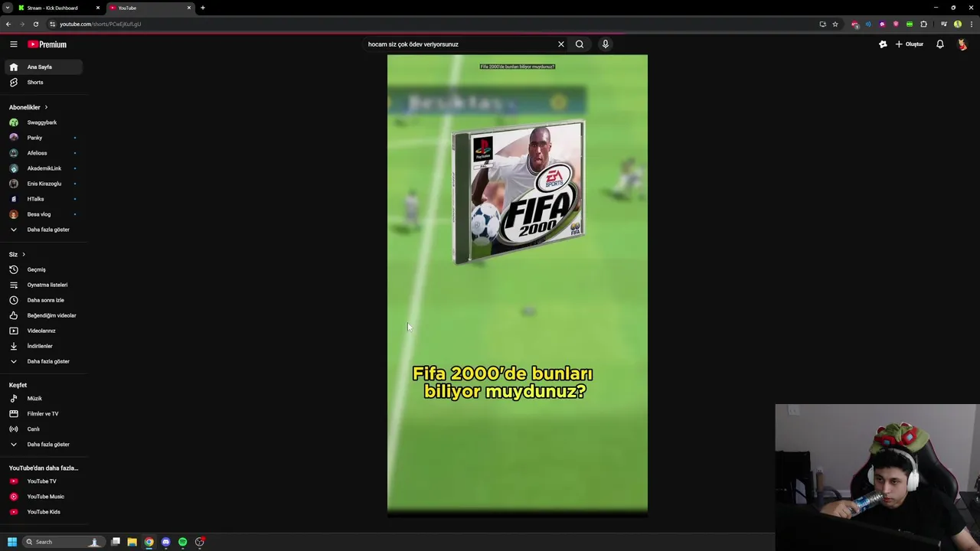
Task: Click the green NOX extension icon
Action: pos(910,24)
